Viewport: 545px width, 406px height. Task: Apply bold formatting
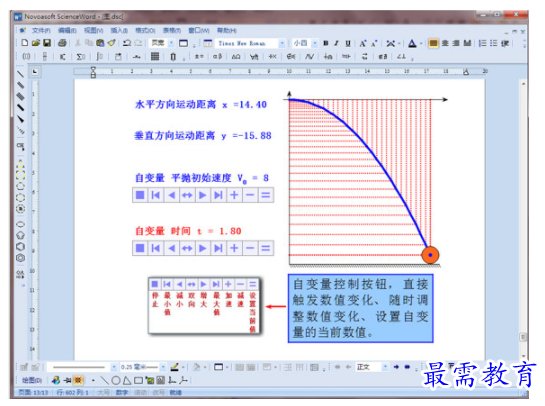coord(326,43)
